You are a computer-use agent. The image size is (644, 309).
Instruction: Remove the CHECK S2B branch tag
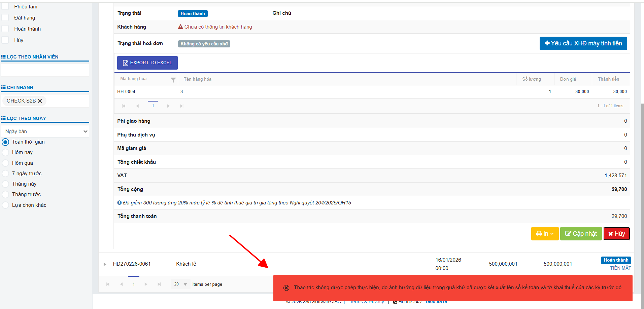(x=40, y=101)
